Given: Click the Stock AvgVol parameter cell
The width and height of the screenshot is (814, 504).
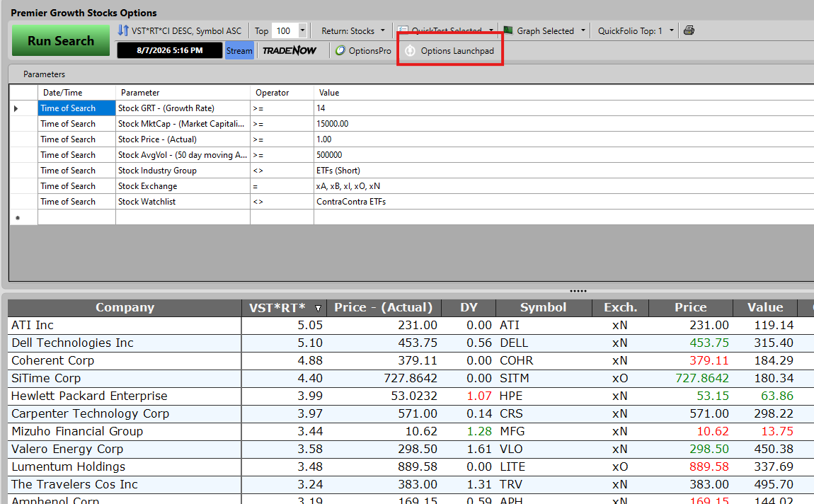Looking at the screenshot, I should click(x=183, y=155).
